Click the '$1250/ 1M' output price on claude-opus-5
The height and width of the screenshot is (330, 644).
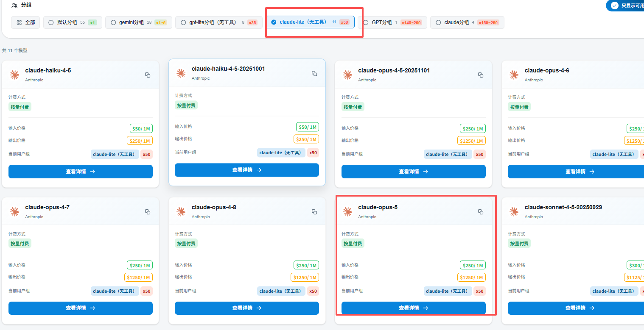click(471, 277)
